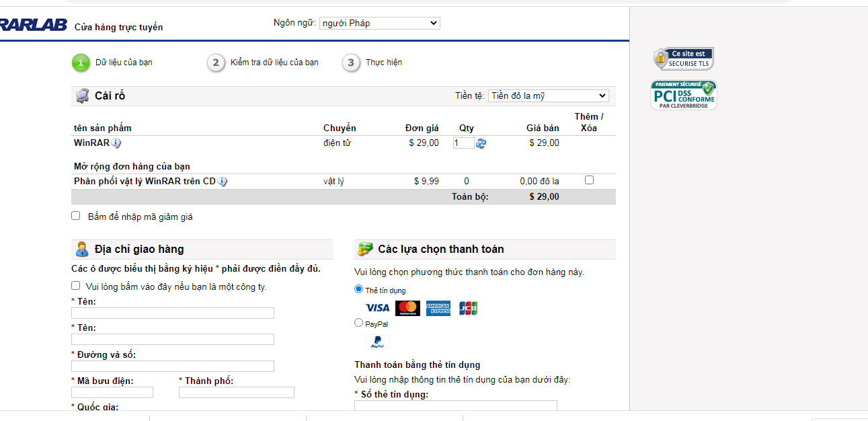Click the Các lựa chọn thanh toán heading
The width and height of the screenshot is (868, 421).
coord(441,249)
